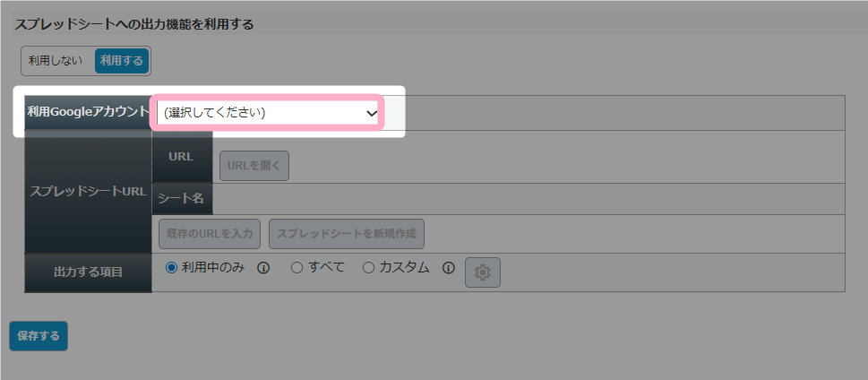
Task: Click the URLを開く button
Action: tap(254, 166)
